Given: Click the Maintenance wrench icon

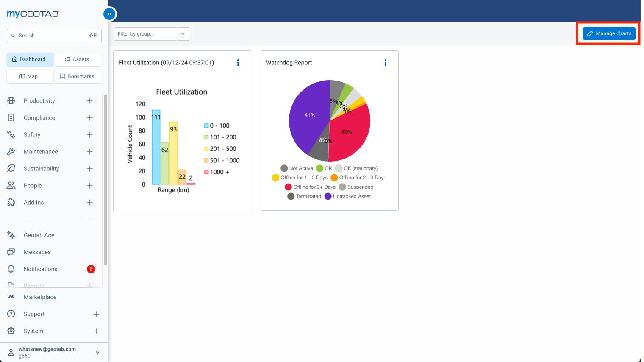Looking at the screenshot, I should [11, 151].
